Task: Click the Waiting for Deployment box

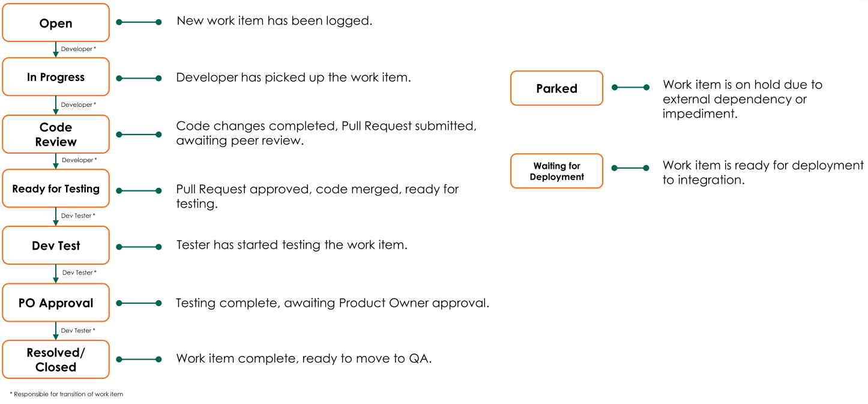Action: (x=556, y=171)
